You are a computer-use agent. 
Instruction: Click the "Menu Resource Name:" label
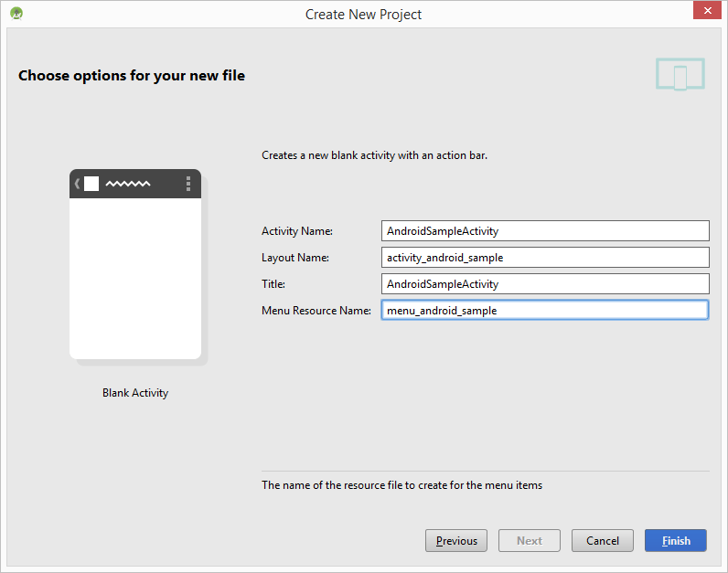(x=316, y=311)
